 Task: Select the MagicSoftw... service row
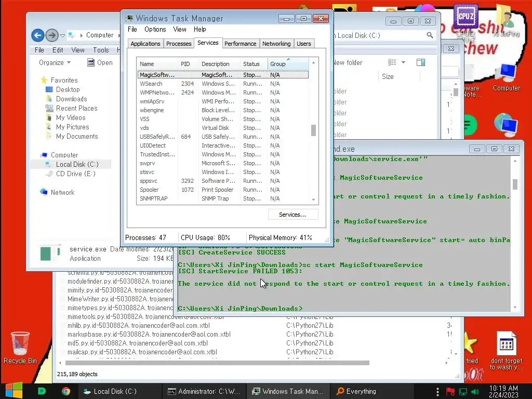pyautogui.click(x=223, y=75)
